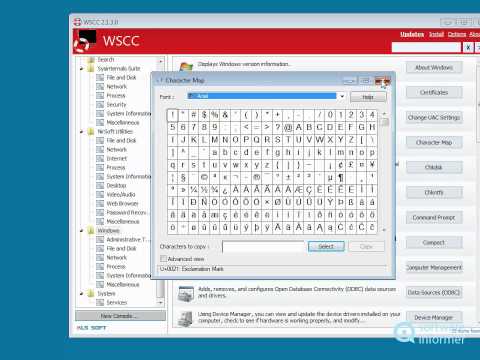The height and width of the screenshot is (360, 480).
Task: Open the Font dropdown in Character Map
Action: (342, 96)
